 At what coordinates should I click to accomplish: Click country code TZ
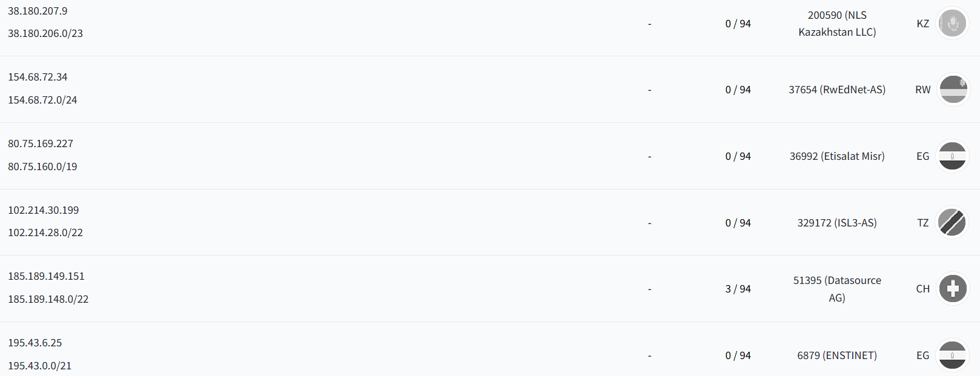point(923,223)
